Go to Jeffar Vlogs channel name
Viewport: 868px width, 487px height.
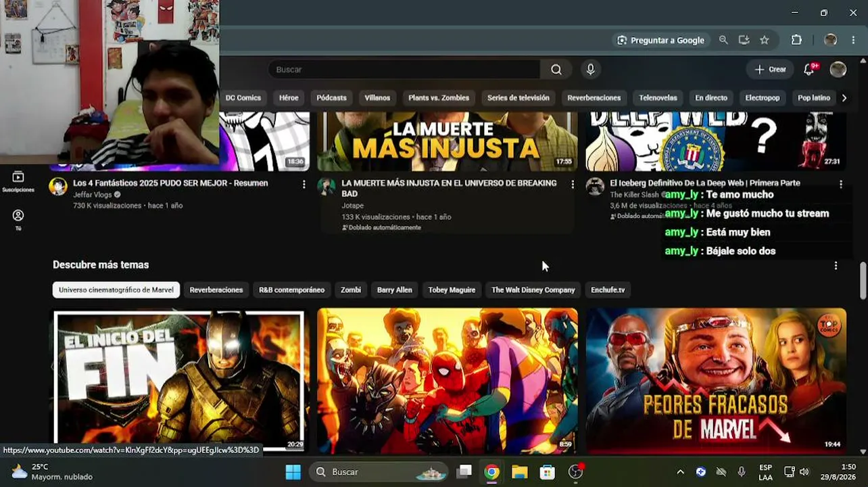(x=93, y=195)
